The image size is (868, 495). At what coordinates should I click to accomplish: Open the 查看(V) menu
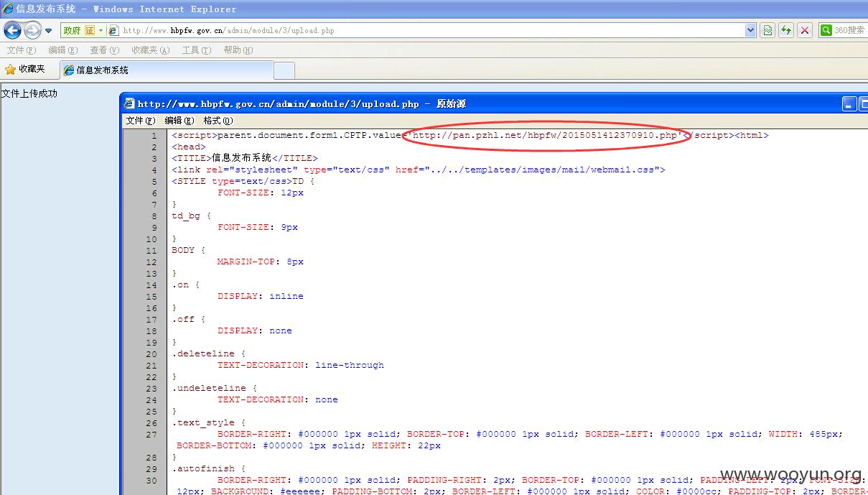coord(104,50)
